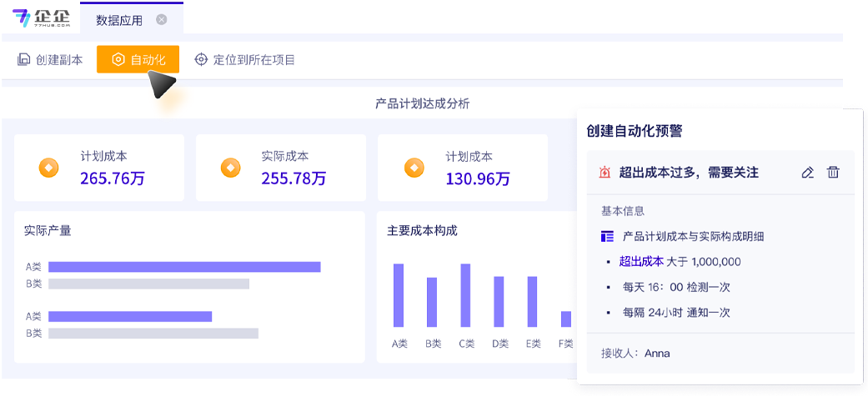Click the 产品计划达成分析 title
Viewport: 868px width, 397px height.
tap(422, 104)
